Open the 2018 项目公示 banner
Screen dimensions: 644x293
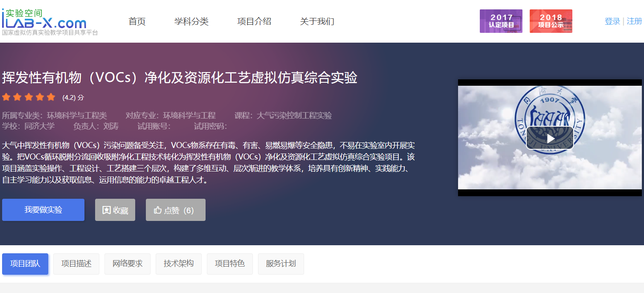click(x=551, y=21)
